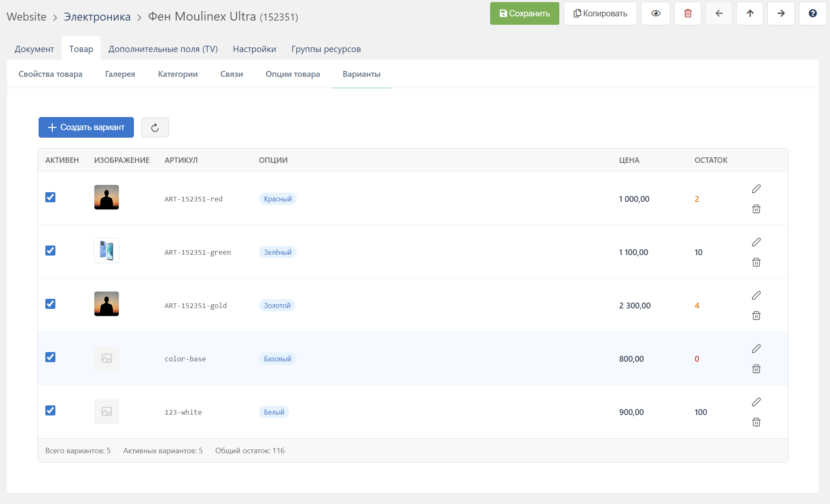
Task: Open the Опции товара tab
Action: (x=292, y=74)
